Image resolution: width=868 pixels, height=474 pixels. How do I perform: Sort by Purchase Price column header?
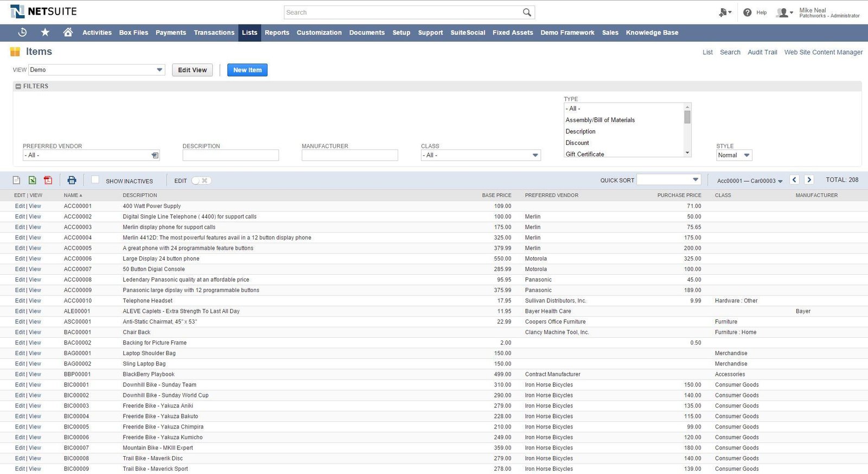[679, 195]
